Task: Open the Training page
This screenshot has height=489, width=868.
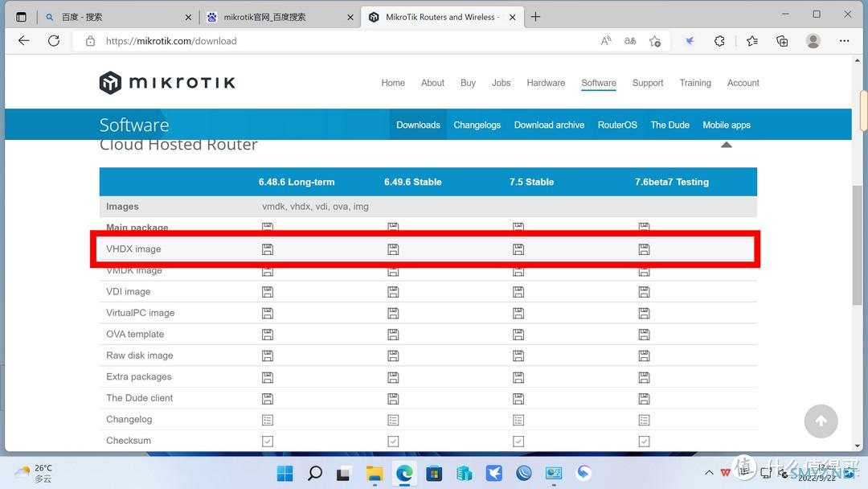Action: (695, 83)
